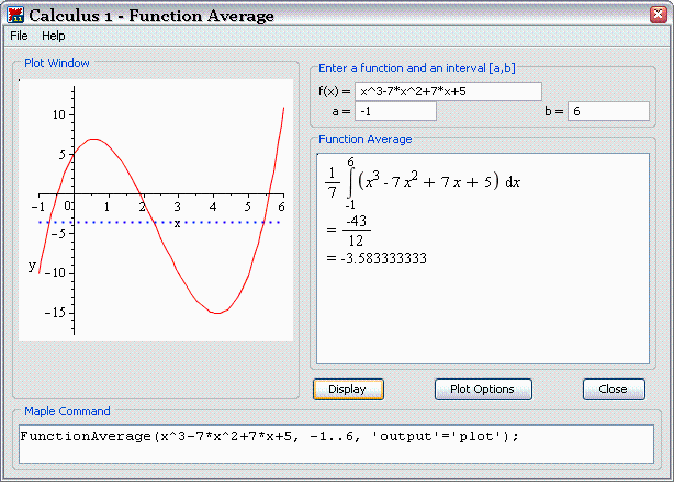Click the Maple application icon in title bar
This screenshot has height=482, width=674.
tap(15, 15)
